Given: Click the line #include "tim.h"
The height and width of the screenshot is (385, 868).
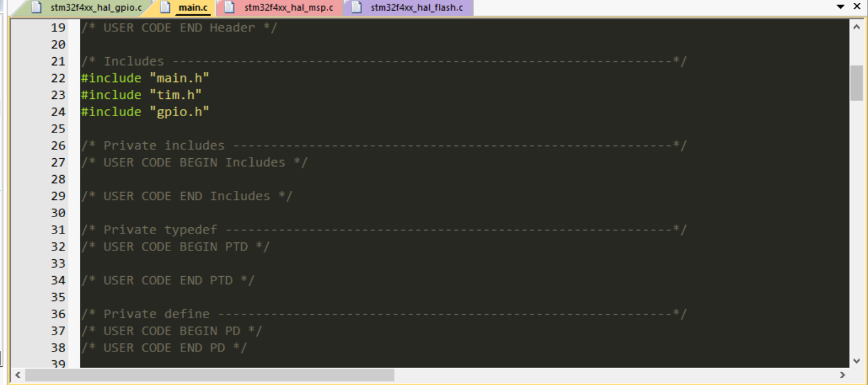Looking at the screenshot, I should [141, 95].
